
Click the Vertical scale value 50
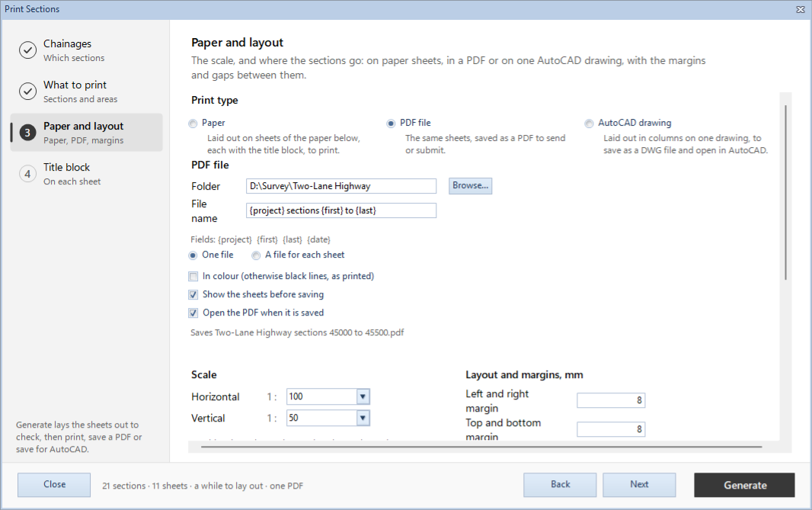(321, 418)
